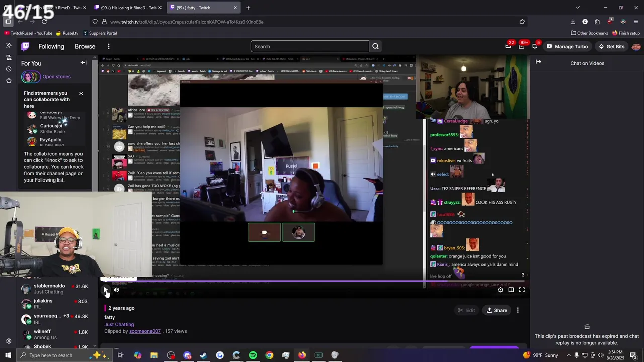Image resolution: width=644 pixels, height=362 pixels.
Task: Collapse the For You sidebar
Action: (x=84, y=63)
